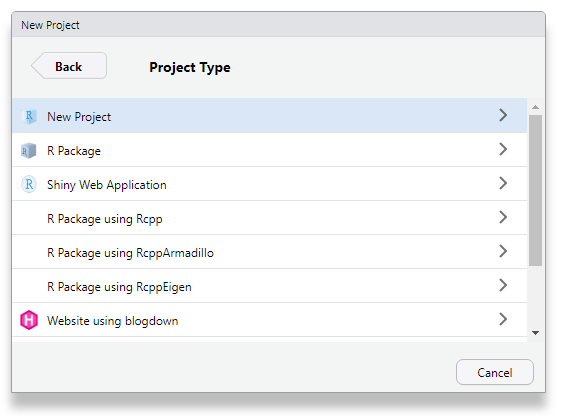Click the Cancel button
Viewport: 564px width, 417px height.
click(x=495, y=372)
